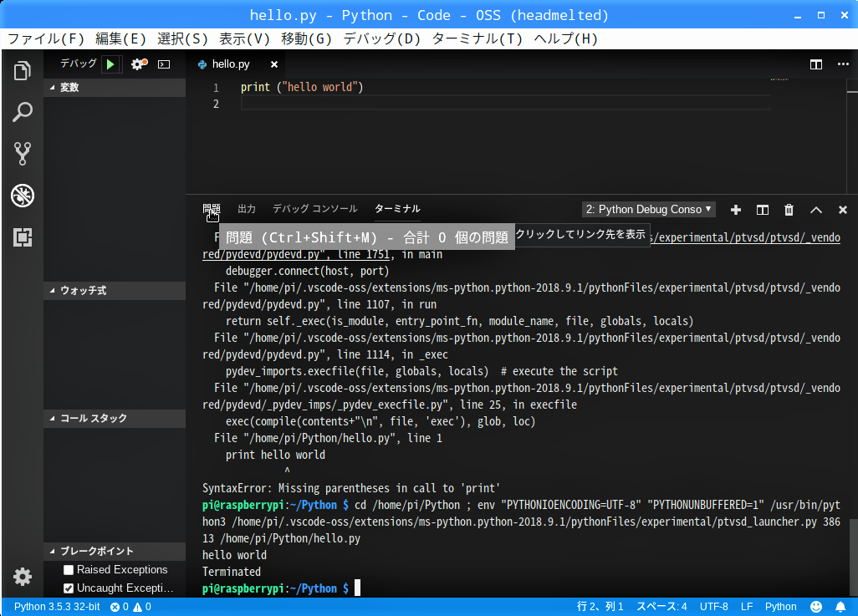Viewport: 858px width, 616px height.
Task: Select Python 3.5.3 32-bit interpreter in status bar
Action: tap(57, 607)
